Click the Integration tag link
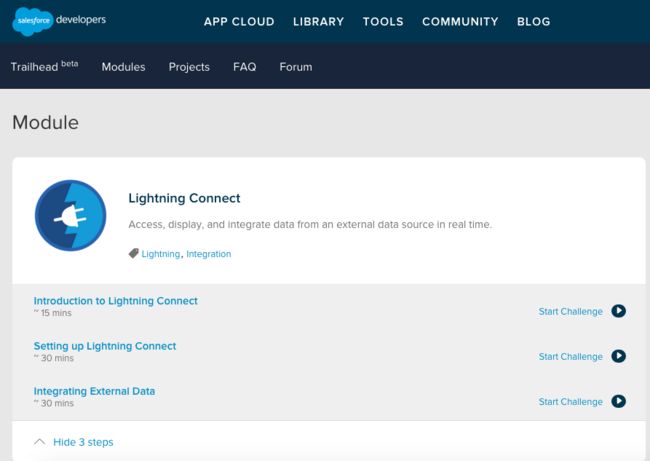Screen dimensions: 650x461 pos(209,254)
